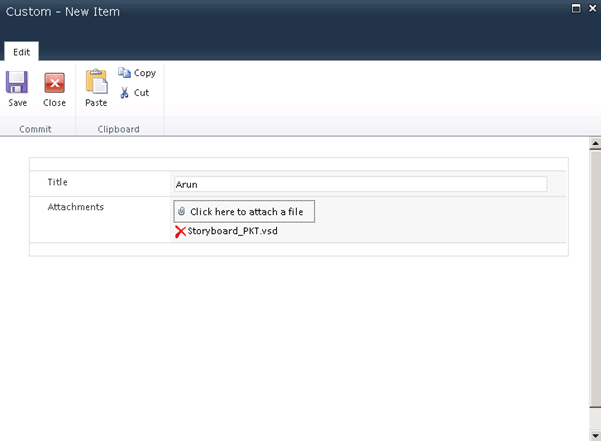Maximize the New Item dialog

point(576,8)
